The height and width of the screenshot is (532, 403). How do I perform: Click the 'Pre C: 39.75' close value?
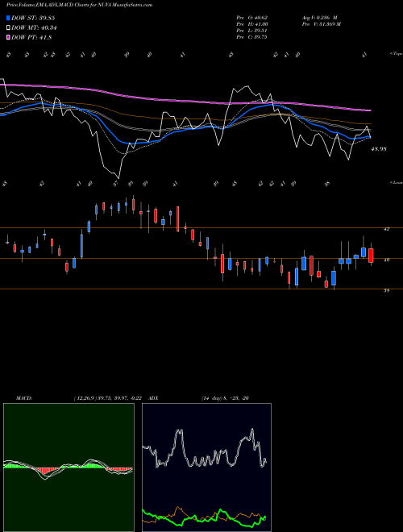pos(252,36)
